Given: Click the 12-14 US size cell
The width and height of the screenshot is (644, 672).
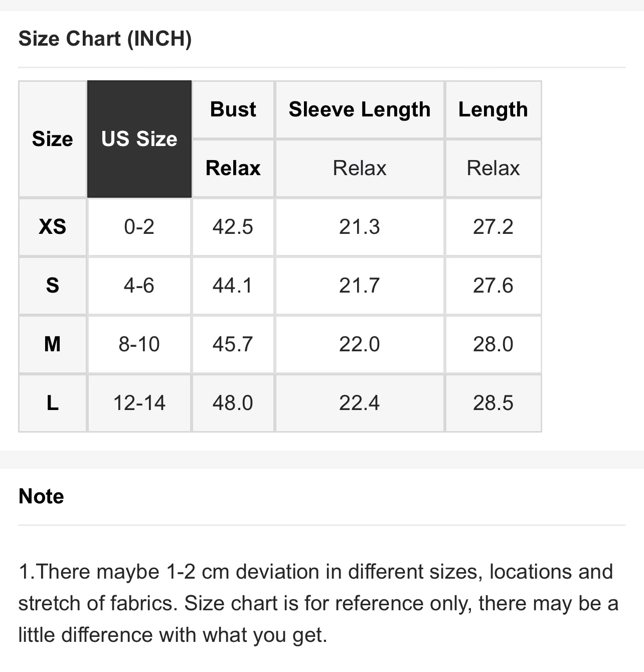Looking at the screenshot, I should (x=139, y=403).
